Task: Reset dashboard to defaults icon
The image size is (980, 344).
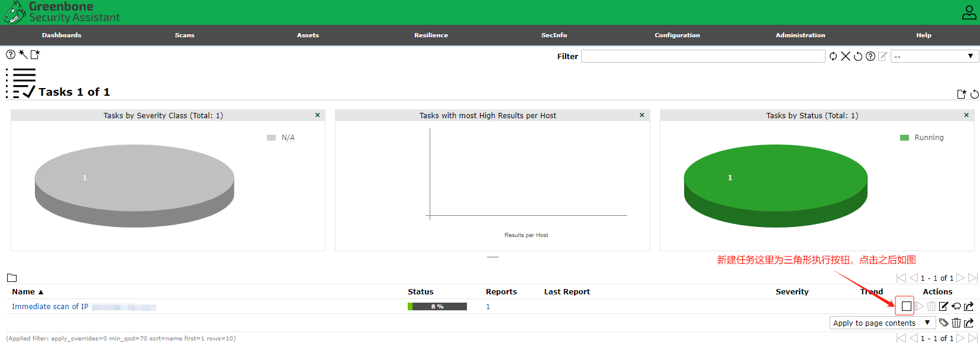Action: [975, 94]
